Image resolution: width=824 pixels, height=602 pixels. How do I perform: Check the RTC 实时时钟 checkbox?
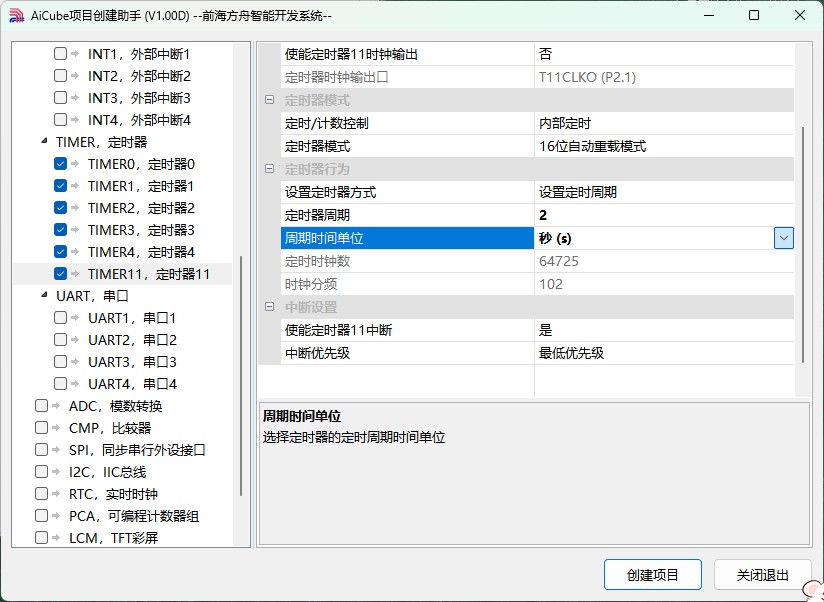point(42,494)
